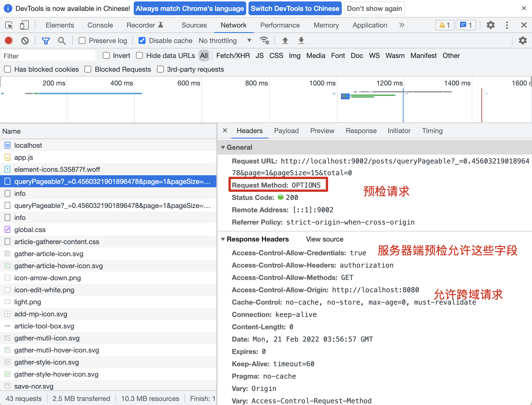This screenshot has height=405, width=532.
Task: Collapse the Response Headers section triangle
Action: (223, 239)
